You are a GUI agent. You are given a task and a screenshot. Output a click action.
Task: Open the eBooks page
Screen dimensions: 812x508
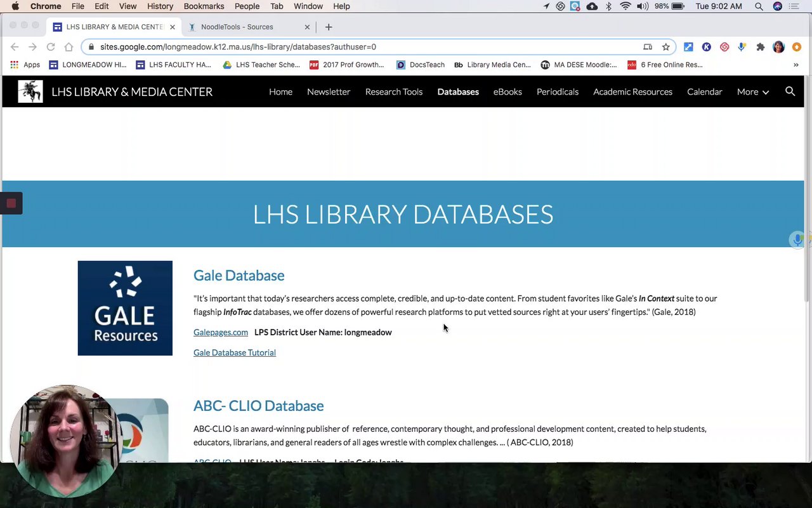[507, 91]
